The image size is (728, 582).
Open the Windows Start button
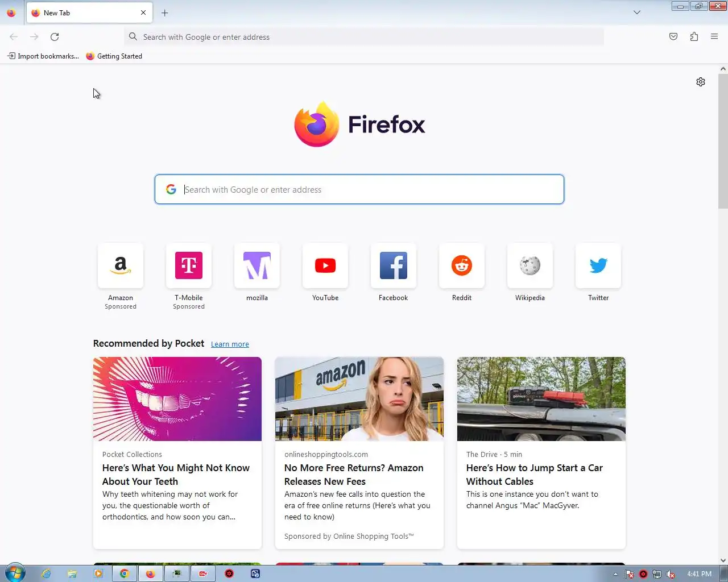15,573
